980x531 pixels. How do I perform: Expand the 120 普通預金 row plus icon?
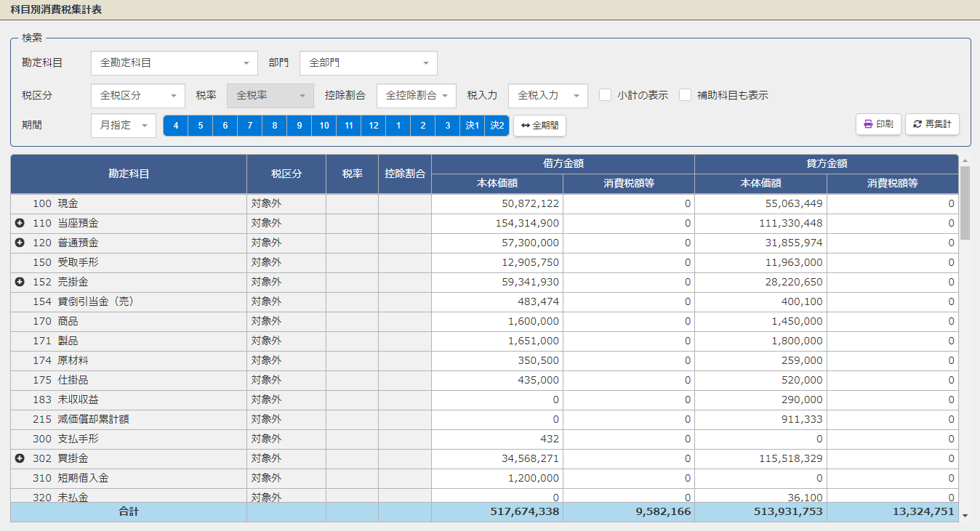(x=20, y=243)
